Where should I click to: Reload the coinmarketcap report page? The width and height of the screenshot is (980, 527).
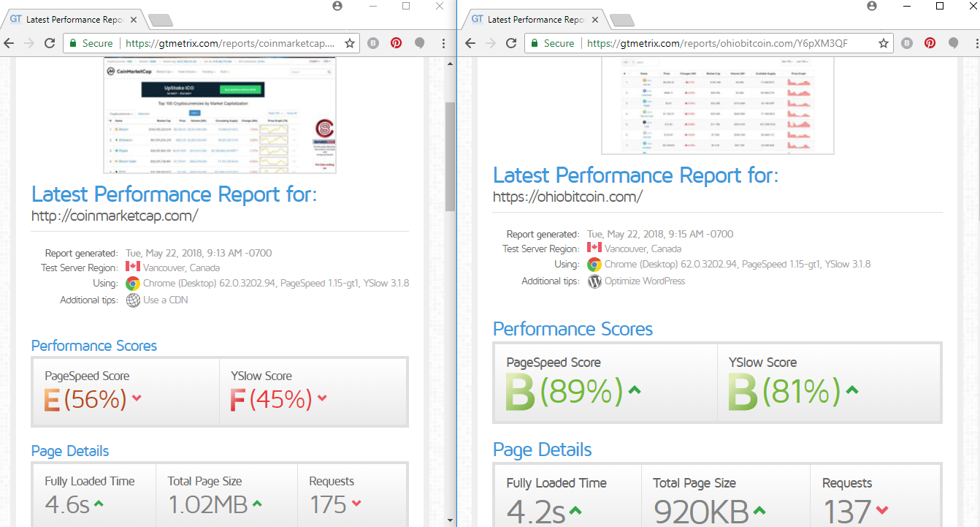click(x=50, y=43)
